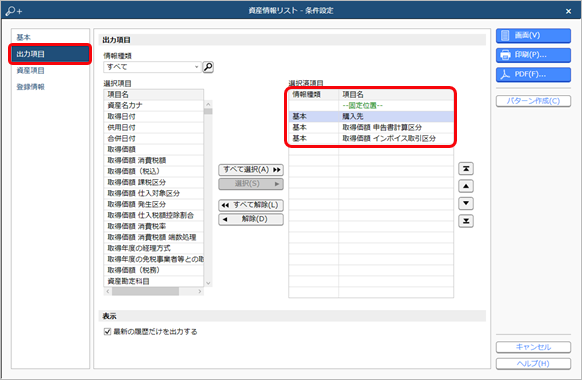Viewport: 582px width, 380px height.
Task: Open ヘルプ(H) help button
Action: [533, 364]
